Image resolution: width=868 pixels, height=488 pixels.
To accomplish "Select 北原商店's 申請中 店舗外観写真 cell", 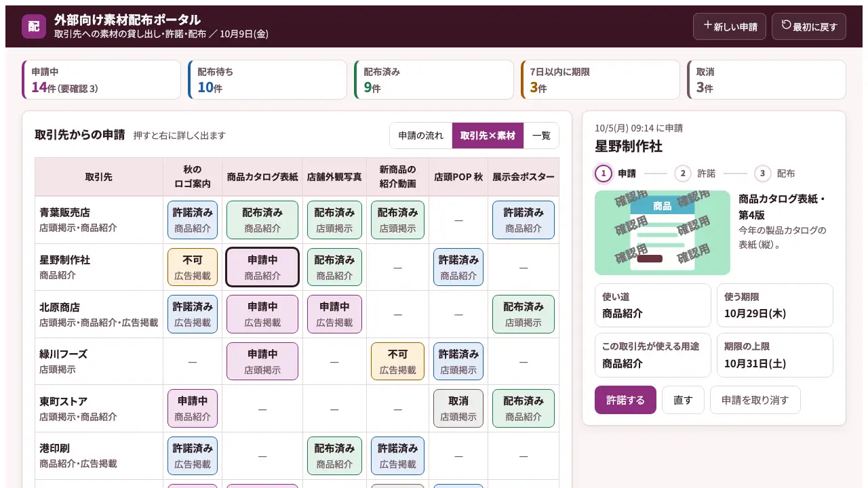I will (x=334, y=314).
